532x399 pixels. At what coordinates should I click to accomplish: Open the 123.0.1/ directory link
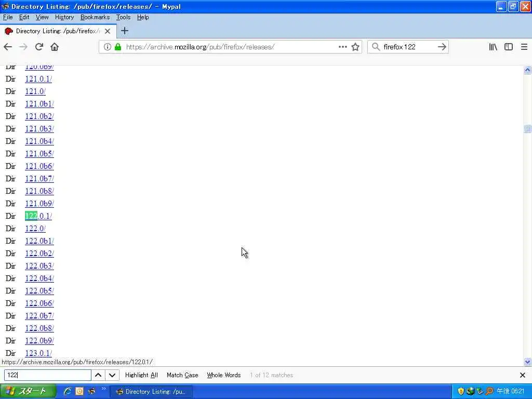click(38, 353)
